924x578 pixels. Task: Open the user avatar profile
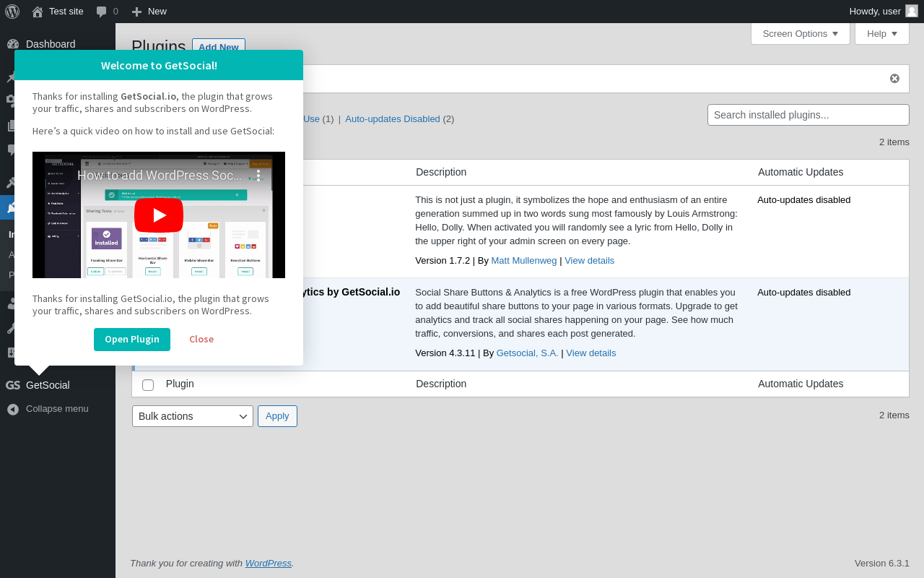click(x=912, y=11)
